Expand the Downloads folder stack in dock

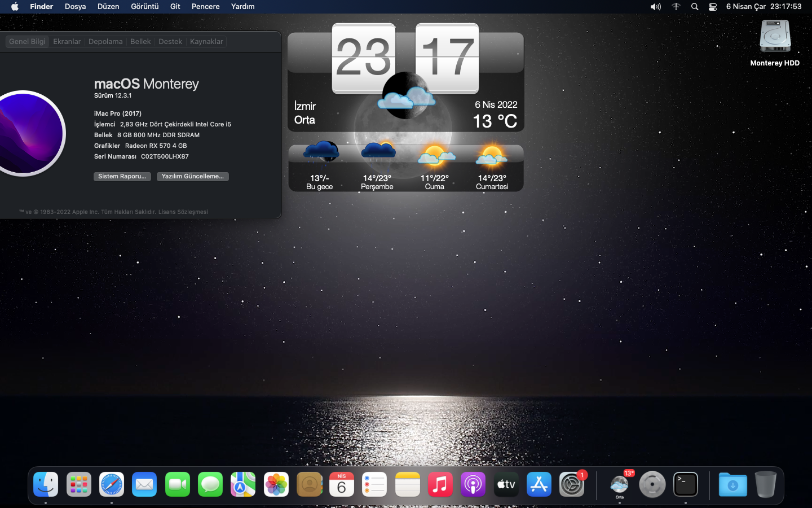[732, 485]
